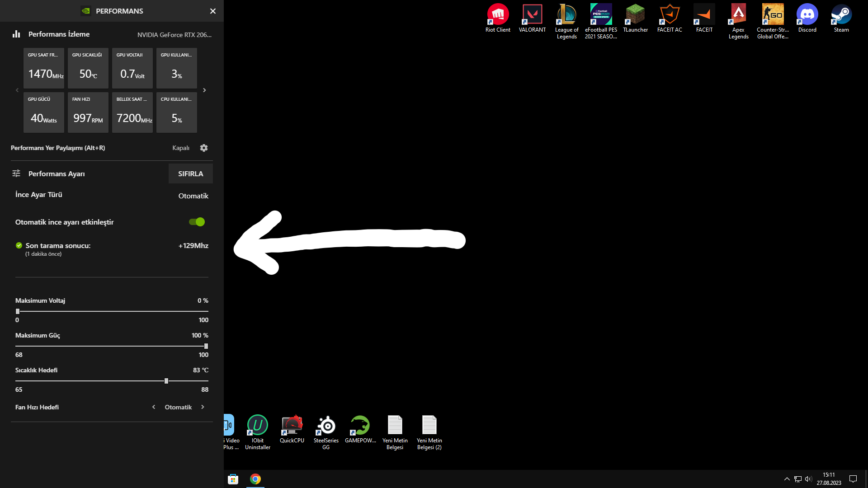Select previous Fan Hızı Hedefi option
Screen dimensions: 868x488
(154, 407)
